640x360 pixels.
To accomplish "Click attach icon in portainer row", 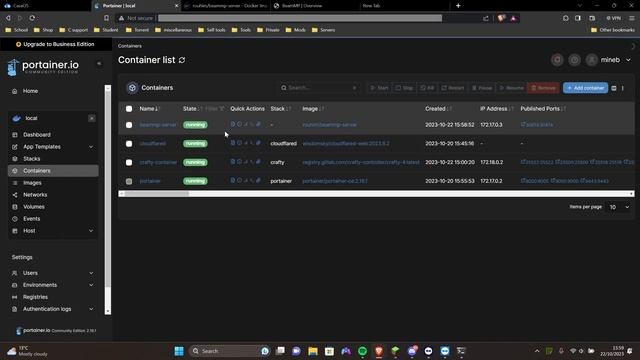I will point(258,180).
